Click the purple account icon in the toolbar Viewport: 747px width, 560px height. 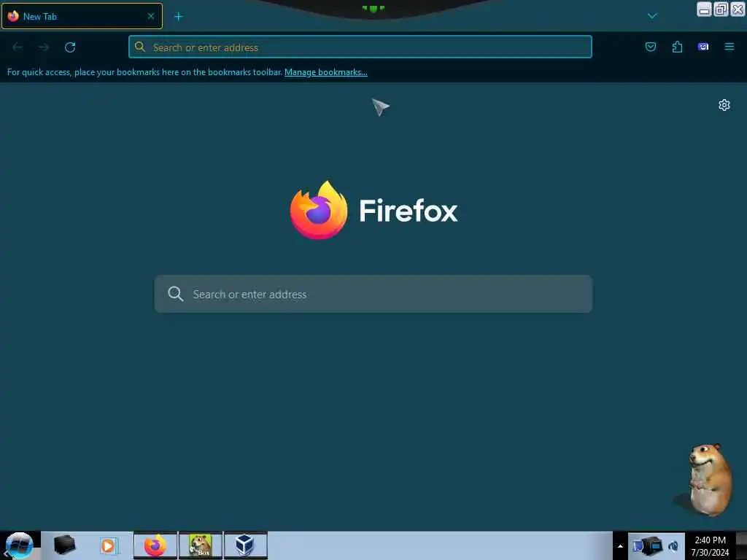click(x=703, y=47)
